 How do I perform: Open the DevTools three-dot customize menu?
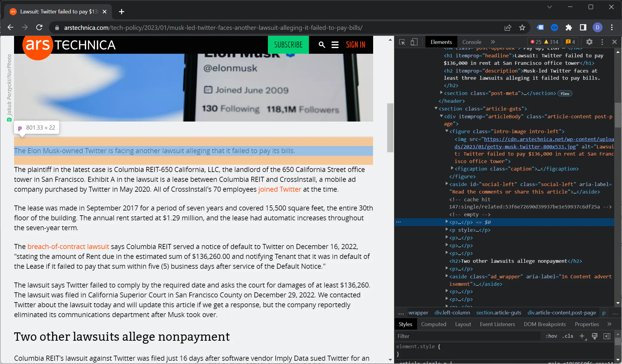602,42
